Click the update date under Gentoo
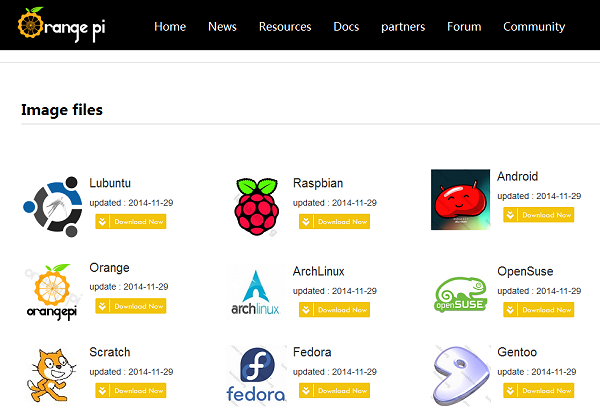 pyautogui.click(x=537, y=372)
